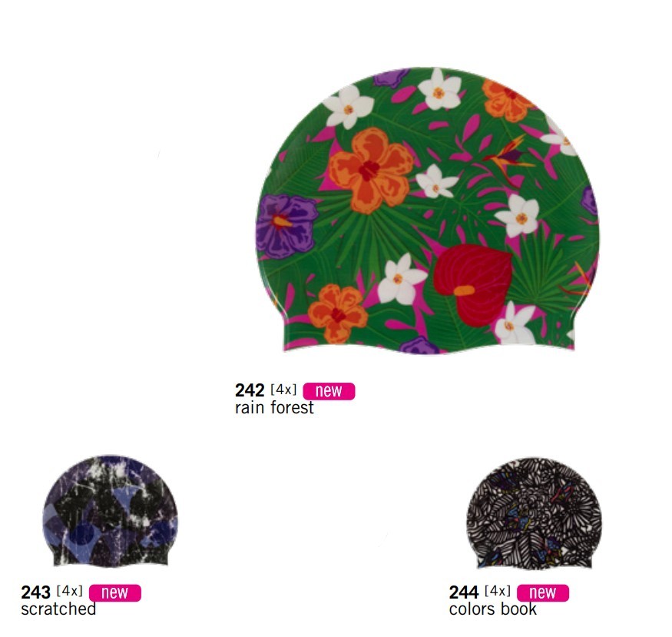Click the large purple hibiscus on rain forest cap

[x=286, y=227]
